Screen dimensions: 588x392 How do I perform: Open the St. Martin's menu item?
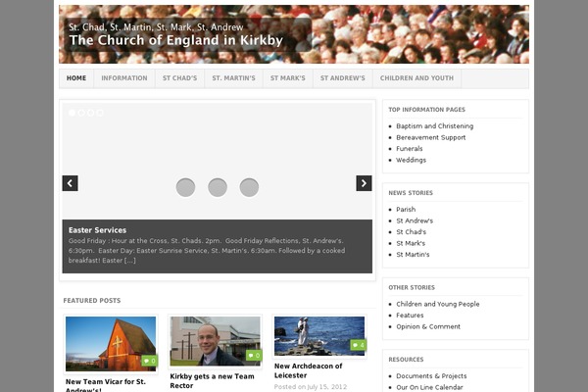[233, 78]
